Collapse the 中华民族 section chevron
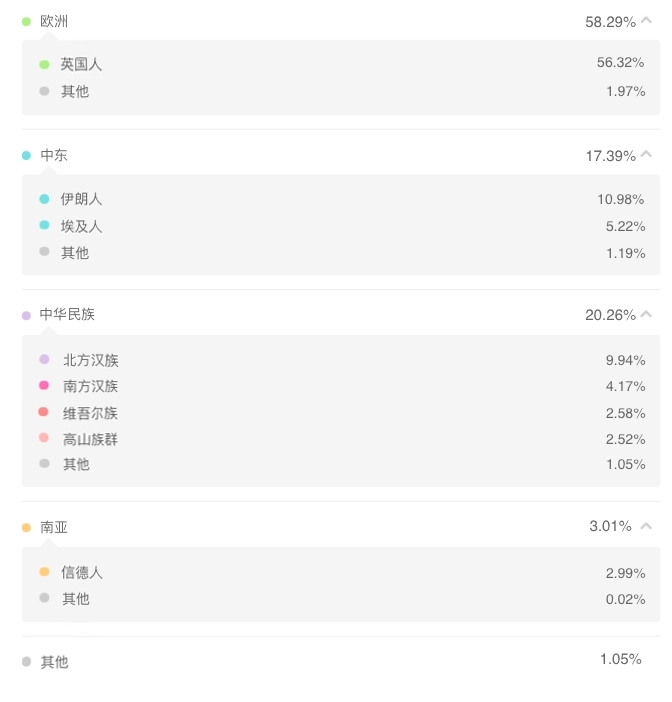 [646, 314]
